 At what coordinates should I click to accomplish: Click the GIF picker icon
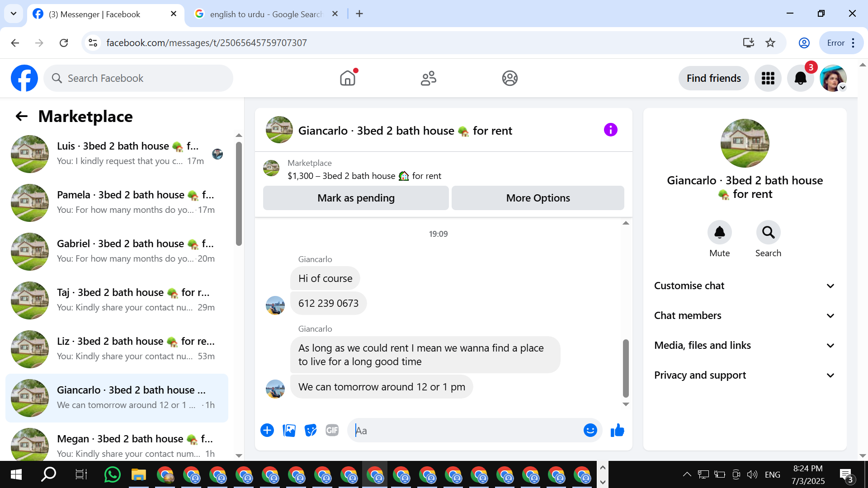(332, 431)
